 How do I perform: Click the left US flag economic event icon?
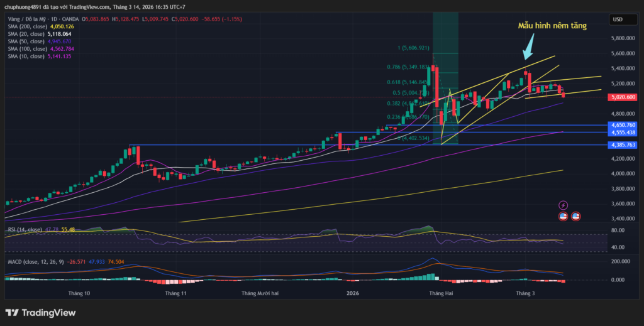click(x=563, y=216)
